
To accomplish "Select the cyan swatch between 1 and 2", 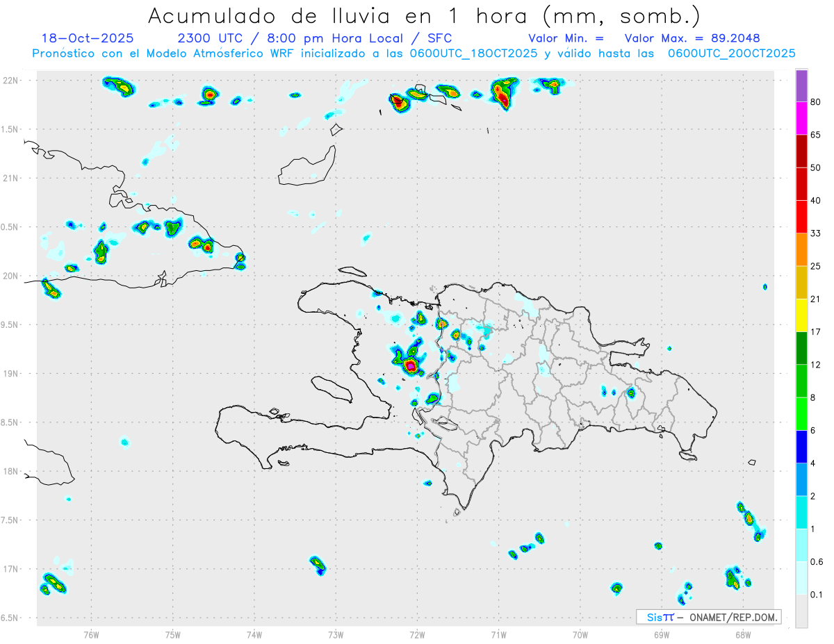I will point(801,513).
